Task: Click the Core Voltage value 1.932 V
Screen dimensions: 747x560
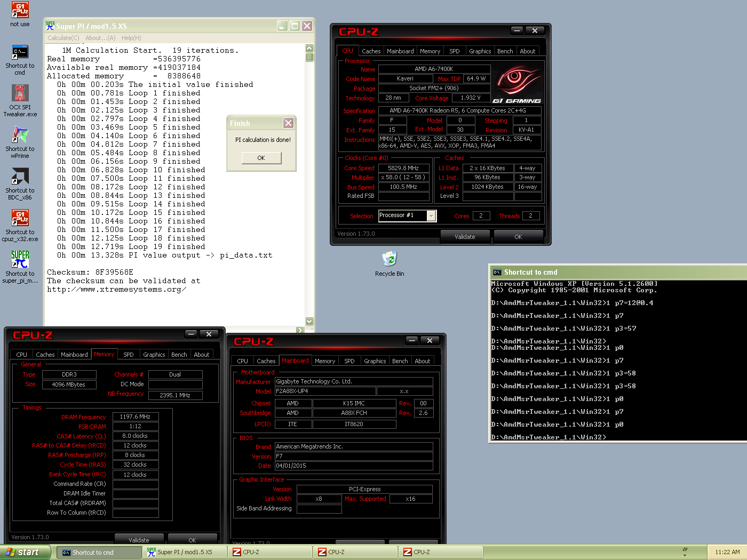Action: pyautogui.click(x=471, y=98)
